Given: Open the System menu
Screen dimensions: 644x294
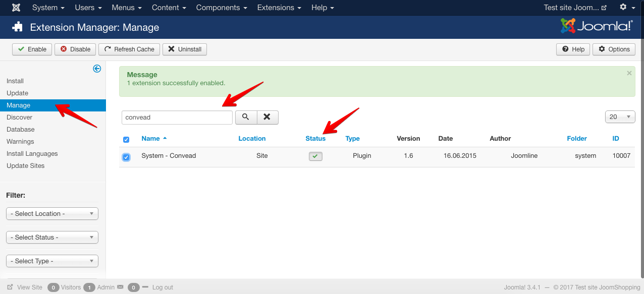Looking at the screenshot, I should (48, 8).
